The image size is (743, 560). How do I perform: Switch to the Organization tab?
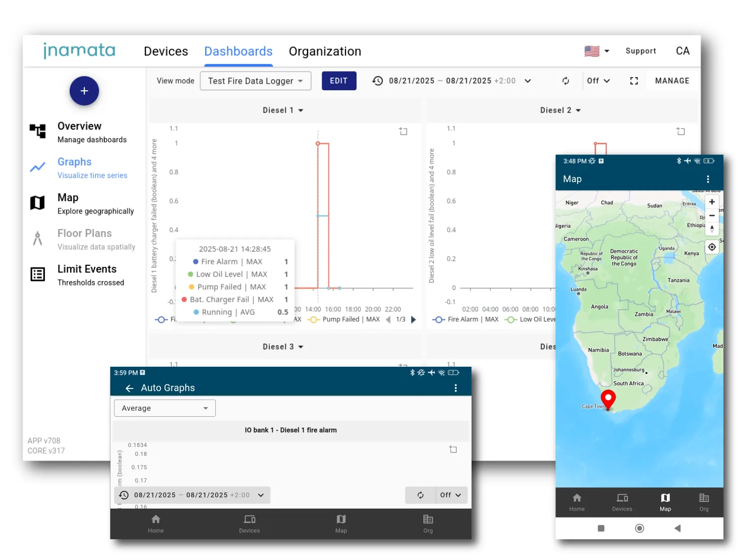click(325, 51)
